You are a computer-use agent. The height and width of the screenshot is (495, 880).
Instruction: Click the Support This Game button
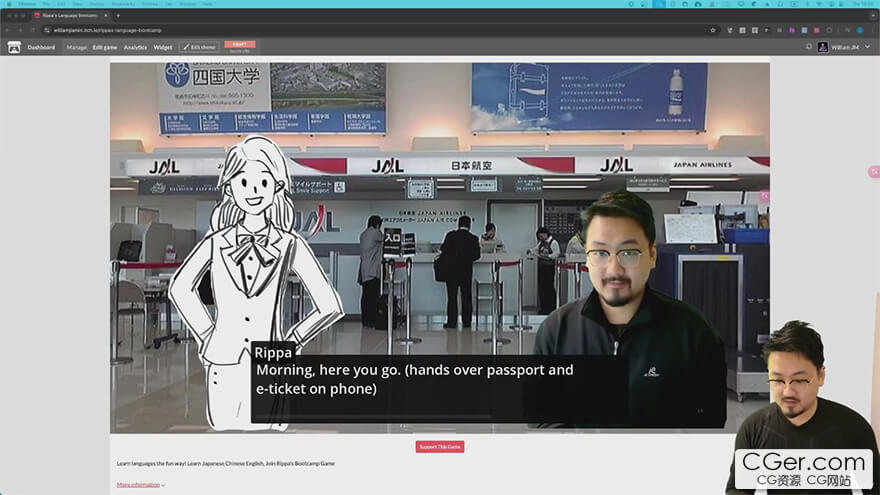pos(440,447)
